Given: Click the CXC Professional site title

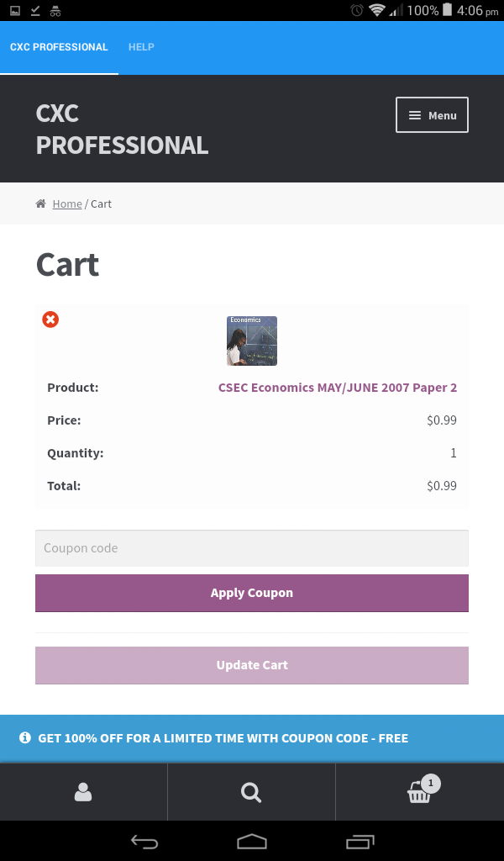Looking at the screenshot, I should (122, 129).
